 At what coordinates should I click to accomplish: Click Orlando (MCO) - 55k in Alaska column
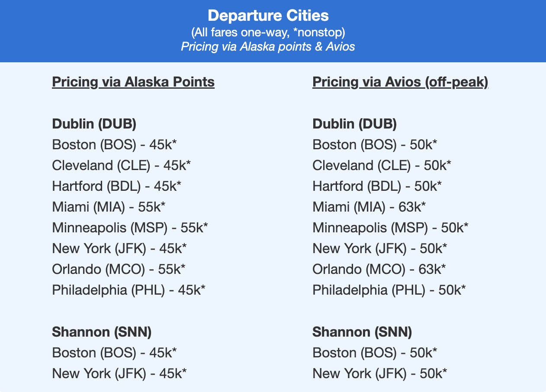click(119, 269)
